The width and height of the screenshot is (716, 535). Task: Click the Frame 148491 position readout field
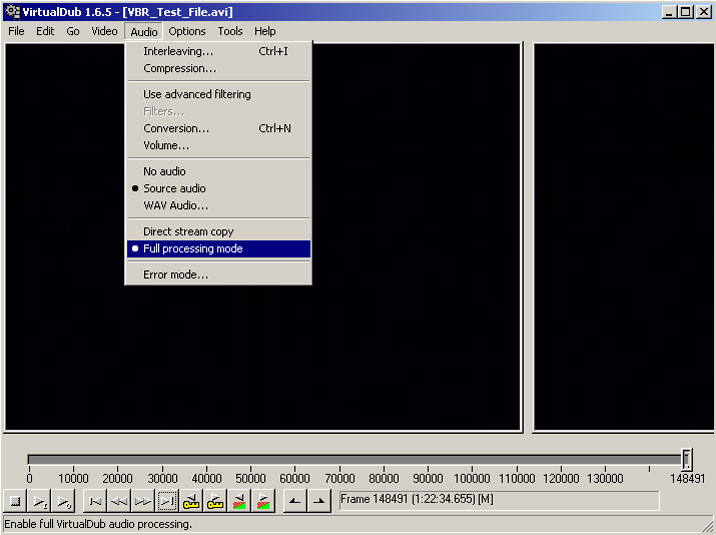pyautogui.click(x=499, y=501)
